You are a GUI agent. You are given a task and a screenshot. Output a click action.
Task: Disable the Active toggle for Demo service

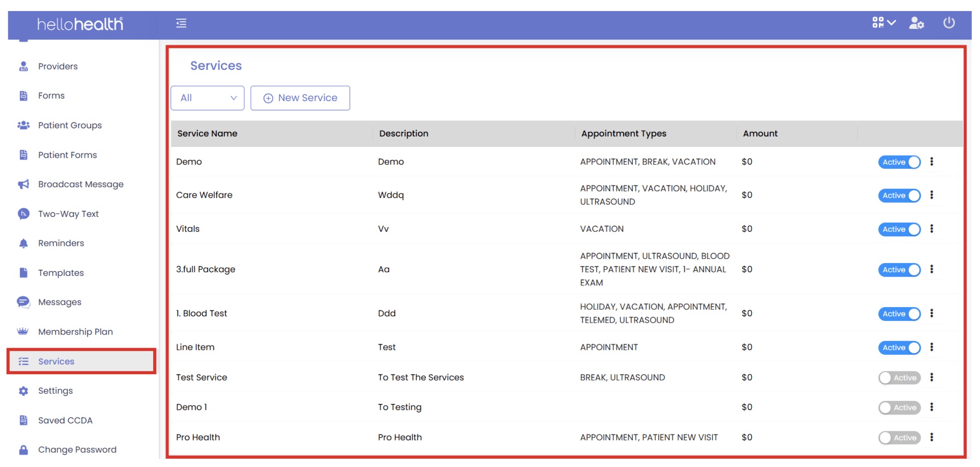point(899,162)
